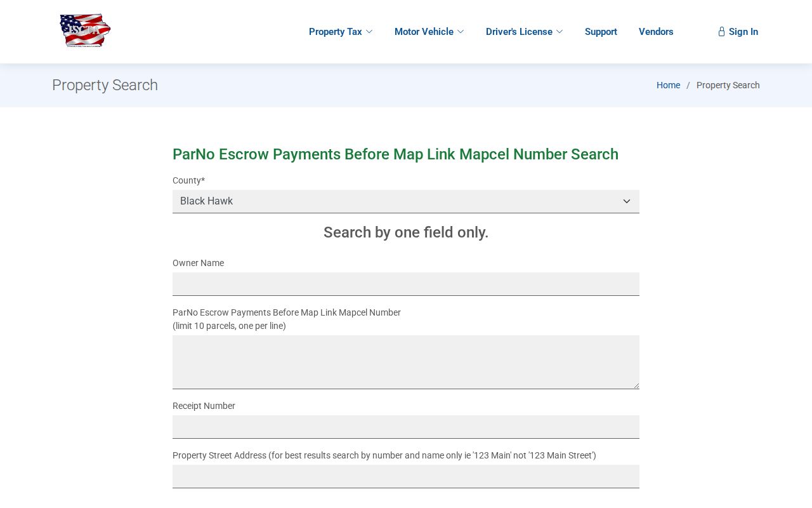Click the Property Street Address input field

(x=406, y=476)
